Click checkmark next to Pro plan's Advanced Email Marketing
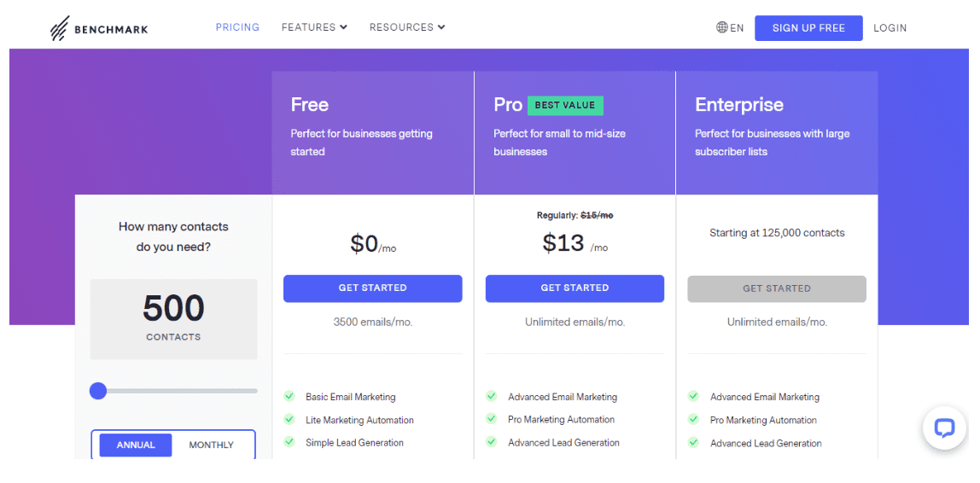Screen dimensions: 980x483 click(x=491, y=396)
